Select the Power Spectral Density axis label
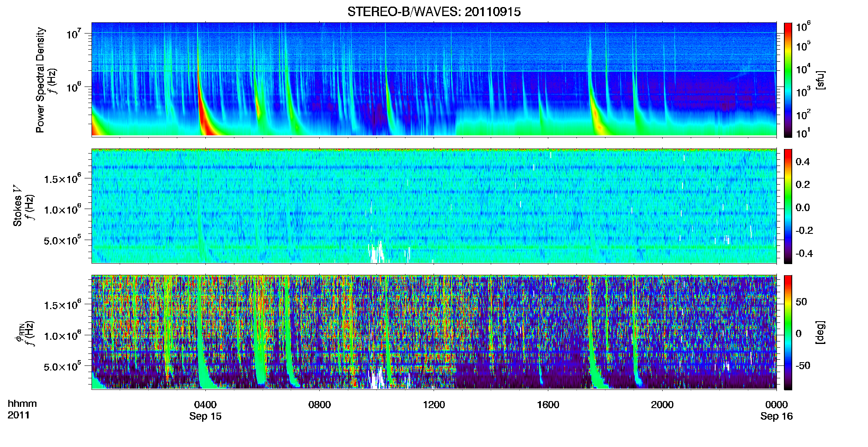The height and width of the screenshot is (447, 868). click(40, 80)
